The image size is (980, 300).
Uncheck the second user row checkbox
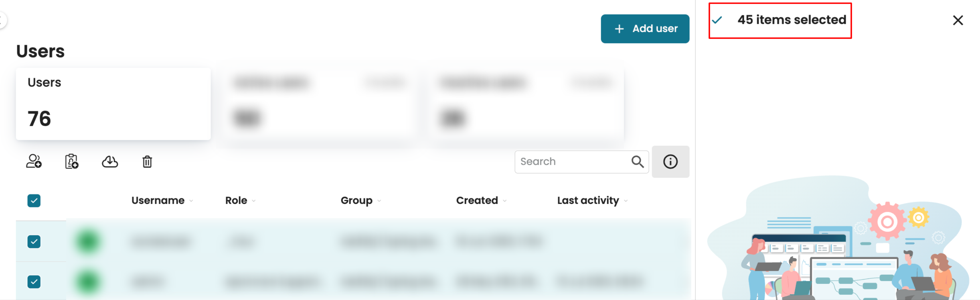[x=34, y=282]
